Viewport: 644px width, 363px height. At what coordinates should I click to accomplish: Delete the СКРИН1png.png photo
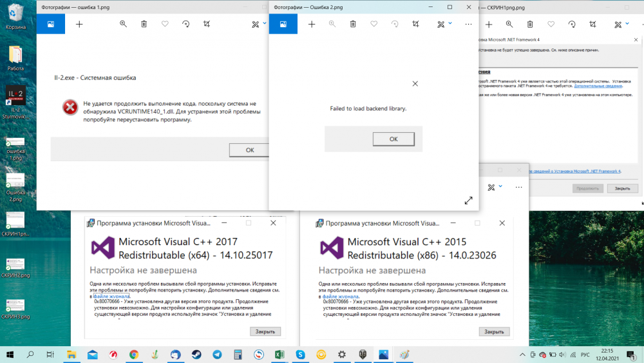tap(530, 25)
